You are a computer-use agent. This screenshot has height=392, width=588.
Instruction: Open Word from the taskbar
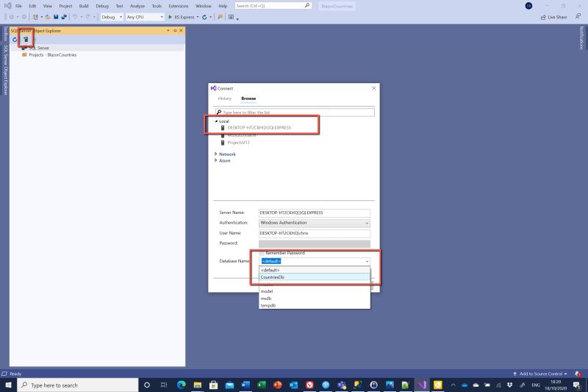pyautogui.click(x=245, y=385)
